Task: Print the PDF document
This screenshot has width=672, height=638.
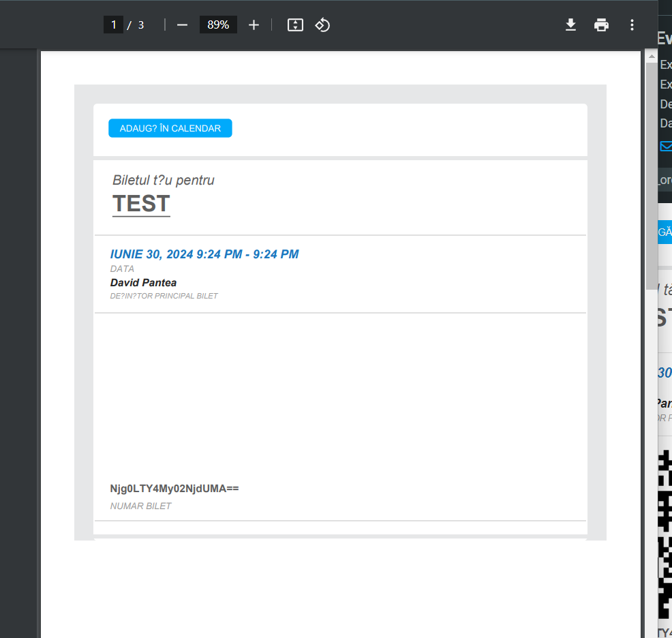Action: click(x=601, y=25)
